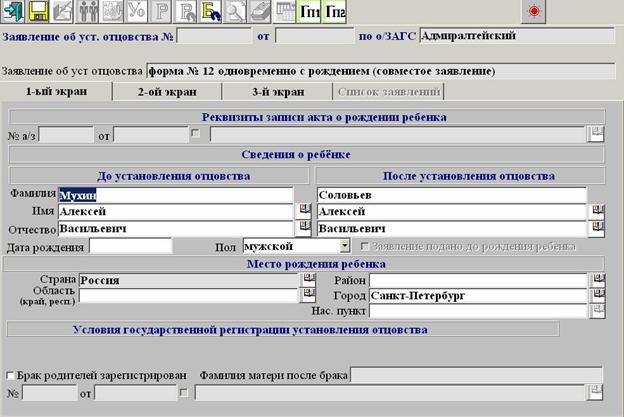Open the Гп1 toolbar button
The height and width of the screenshot is (417, 624).
pyautogui.click(x=310, y=11)
